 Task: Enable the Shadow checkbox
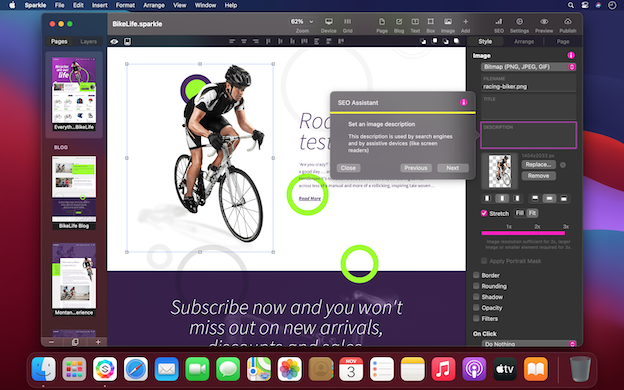(x=476, y=296)
